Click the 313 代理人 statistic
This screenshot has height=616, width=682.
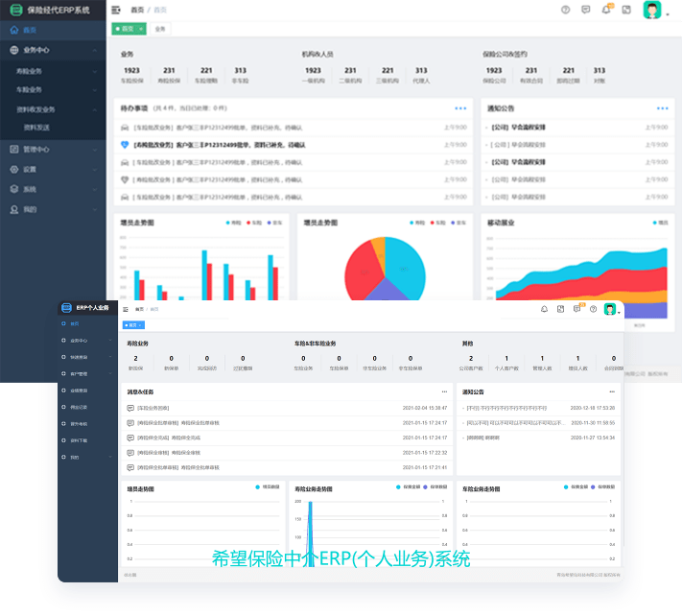pos(421,75)
